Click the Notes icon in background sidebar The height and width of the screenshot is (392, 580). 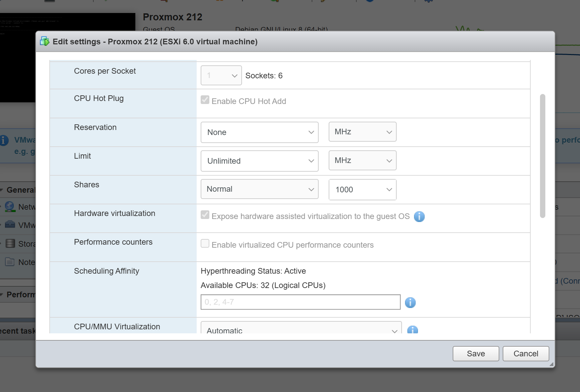click(10, 262)
